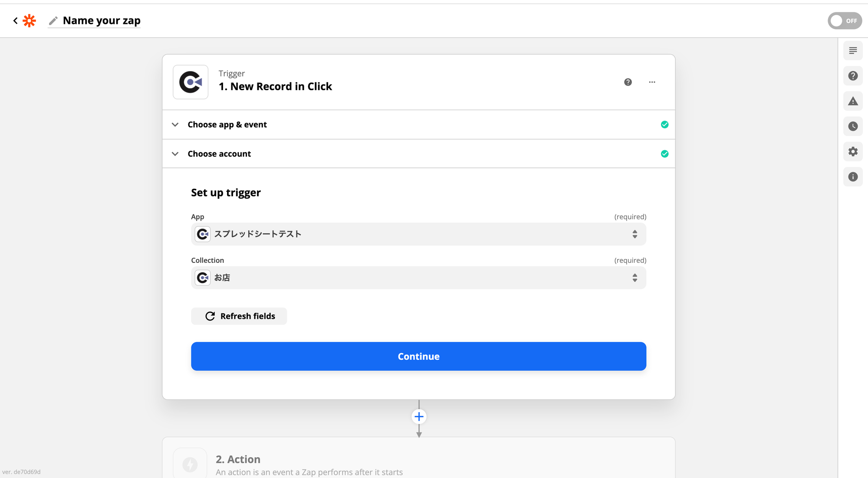
Task: Click the '1. New Record in Click' title
Action: 275,86
